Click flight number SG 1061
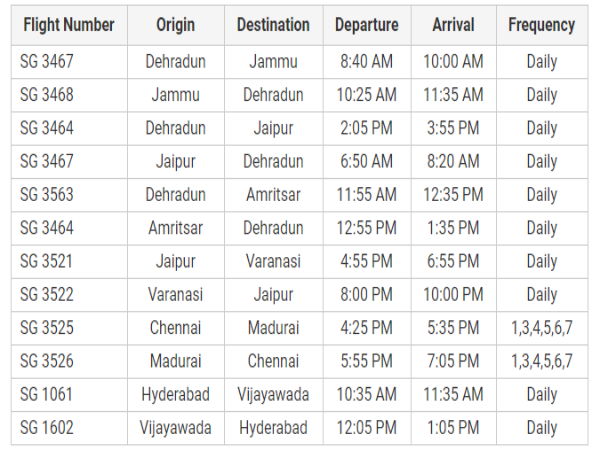The height and width of the screenshot is (450, 600). 47,395
